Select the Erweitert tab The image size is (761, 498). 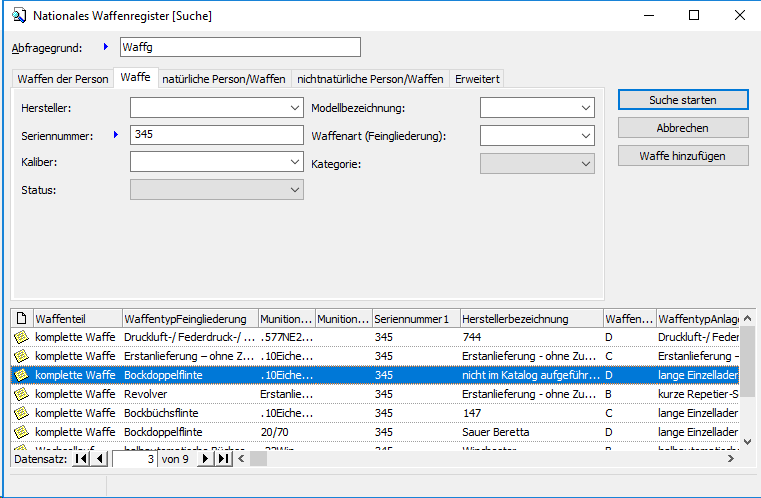(477, 79)
